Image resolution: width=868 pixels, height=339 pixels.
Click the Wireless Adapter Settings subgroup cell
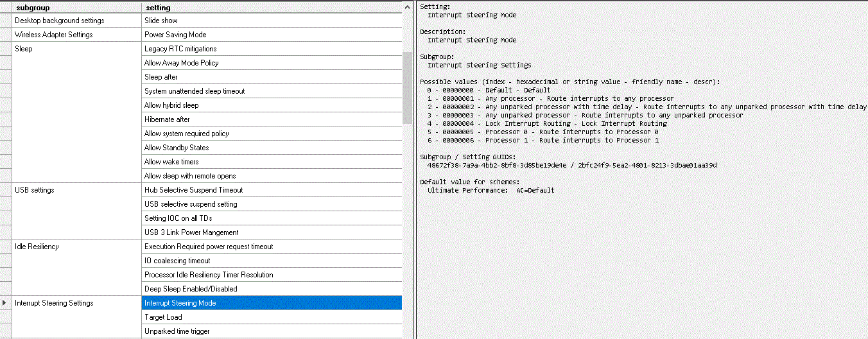[x=77, y=35]
